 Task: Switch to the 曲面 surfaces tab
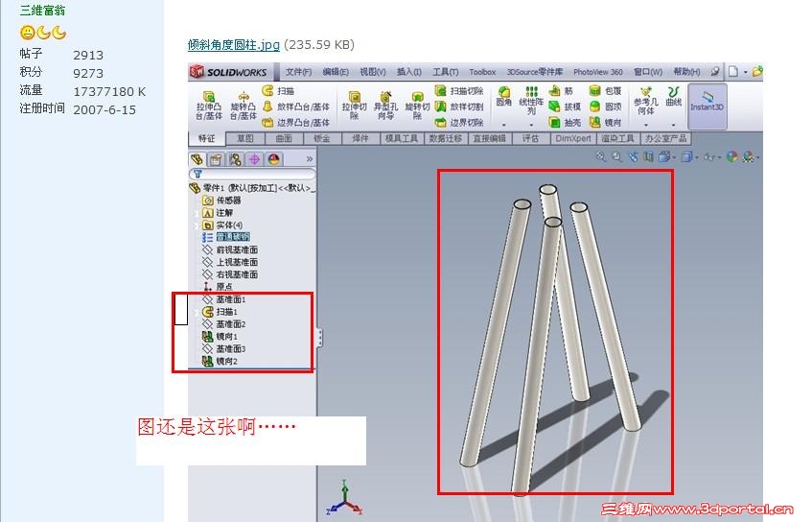pyautogui.click(x=284, y=138)
